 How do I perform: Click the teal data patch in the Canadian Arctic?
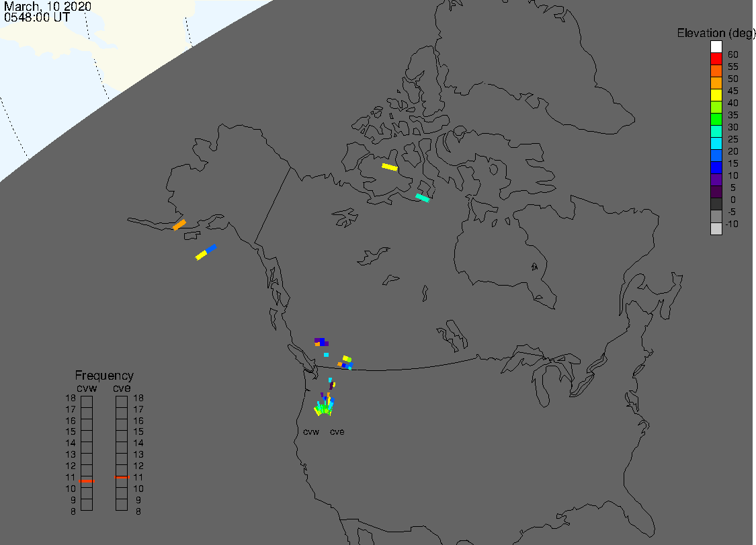423,198
